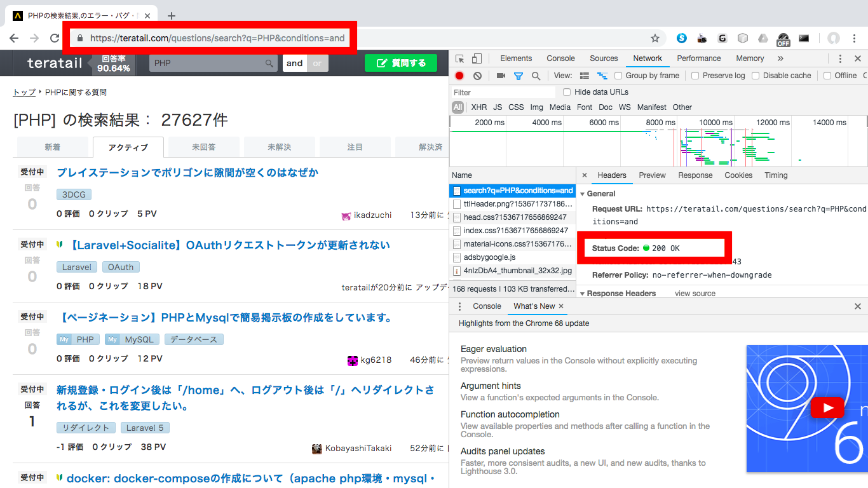Switch to waterfall overview view
Image resolution: width=868 pixels, height=488 pixels.
click(602, 76)
